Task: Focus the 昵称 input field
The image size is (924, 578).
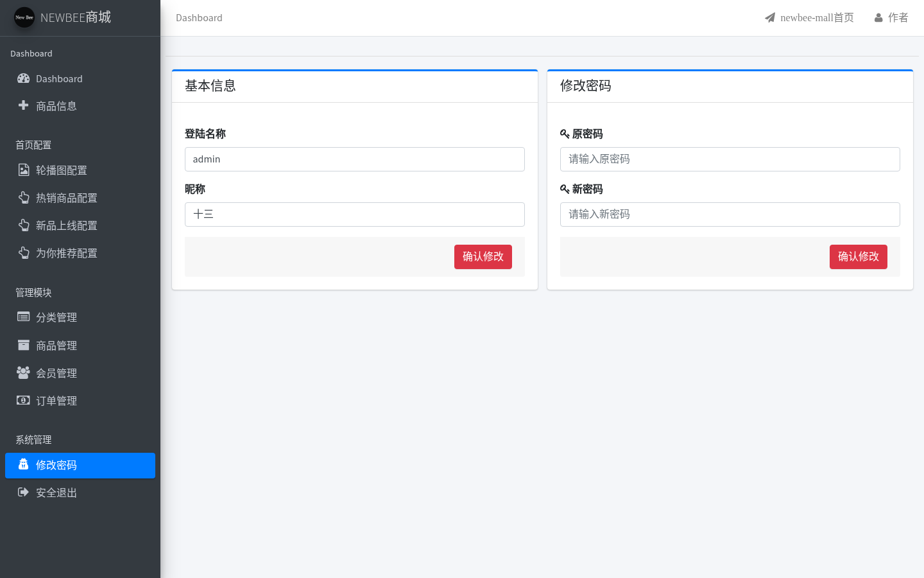Action: (355, 215)
